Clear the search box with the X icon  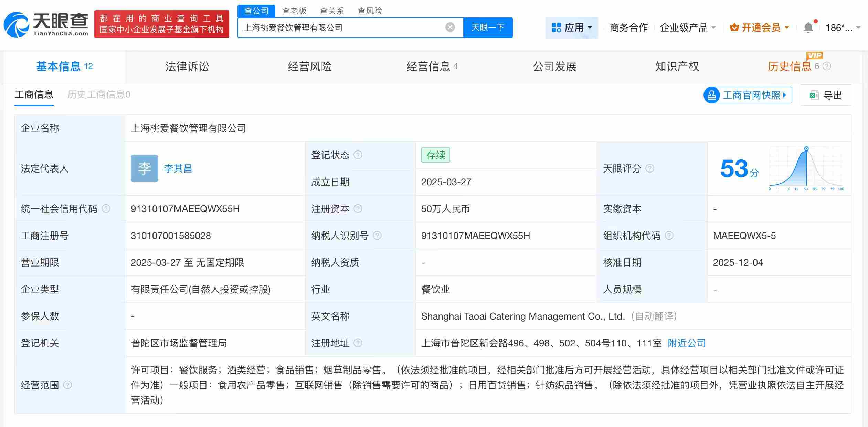pos(449,27)
